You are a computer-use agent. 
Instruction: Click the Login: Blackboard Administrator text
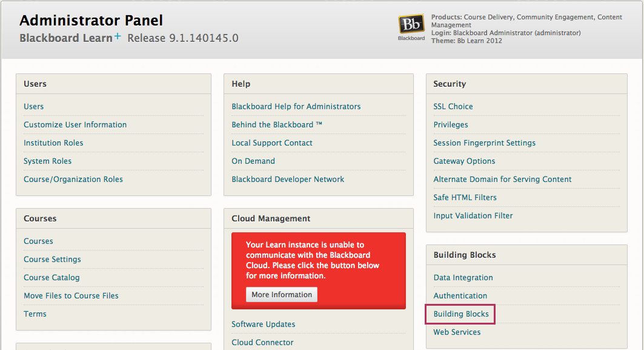click(x=506, y=33)
